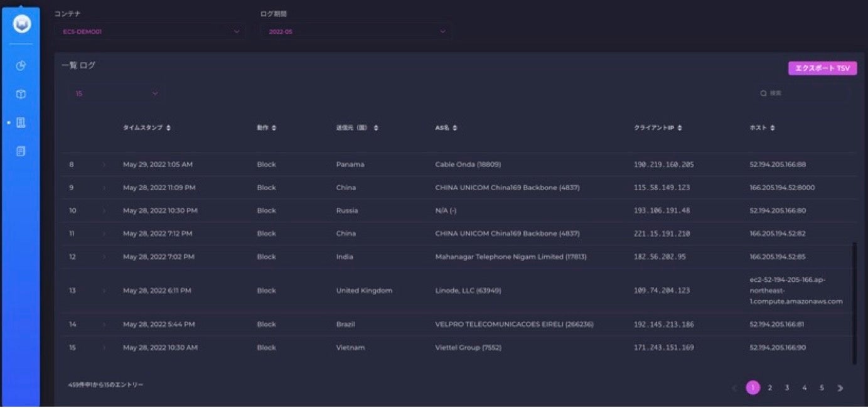Click IP 115.58.149.123
This screenshot has height=408, width=868.
(662, 188)
